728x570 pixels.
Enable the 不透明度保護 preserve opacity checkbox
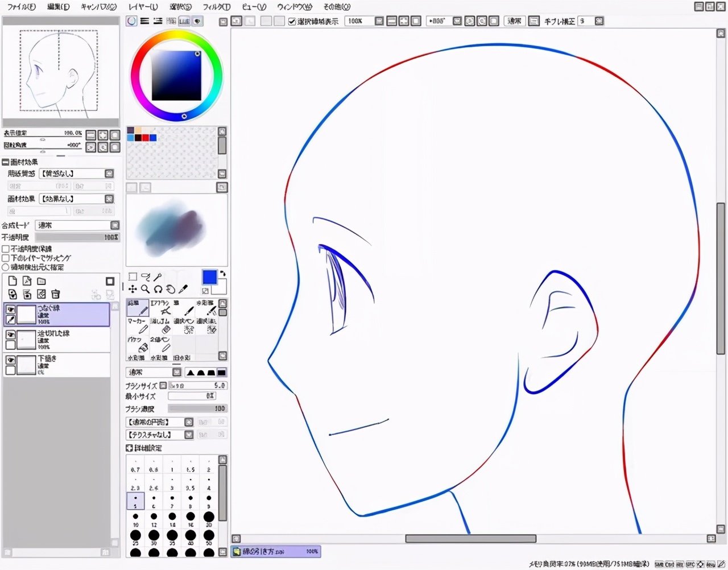point(6,249)
